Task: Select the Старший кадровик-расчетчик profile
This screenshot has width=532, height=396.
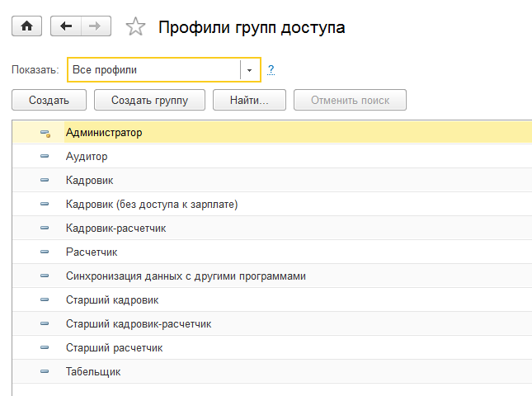Action: click(139, 324)
